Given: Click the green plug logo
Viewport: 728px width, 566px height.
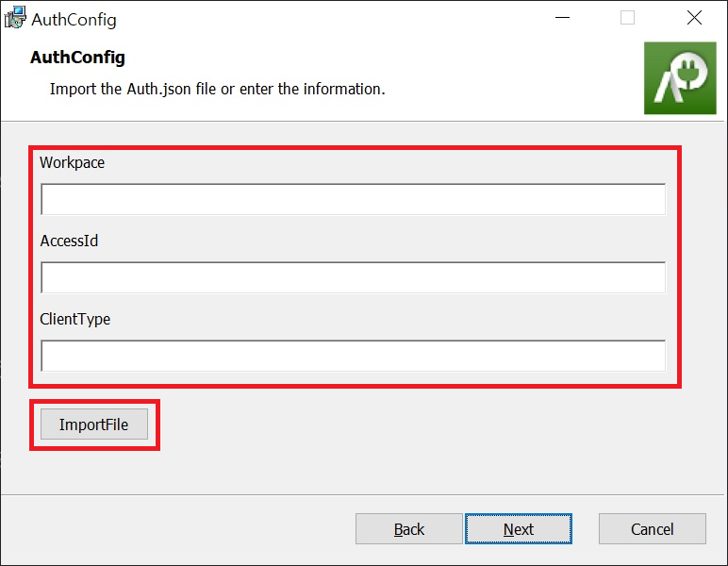Looking at the screenshot, I should 673,78.
